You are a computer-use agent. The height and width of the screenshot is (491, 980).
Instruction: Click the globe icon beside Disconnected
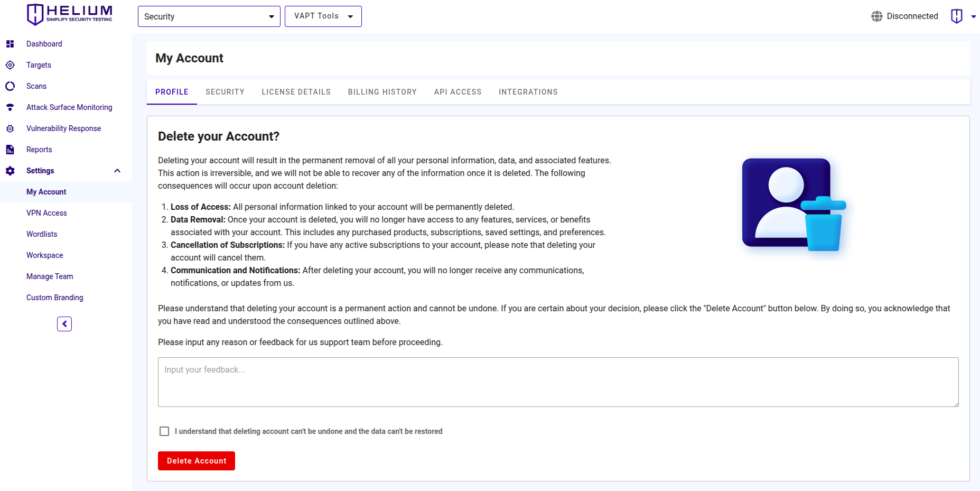(876, 16)
